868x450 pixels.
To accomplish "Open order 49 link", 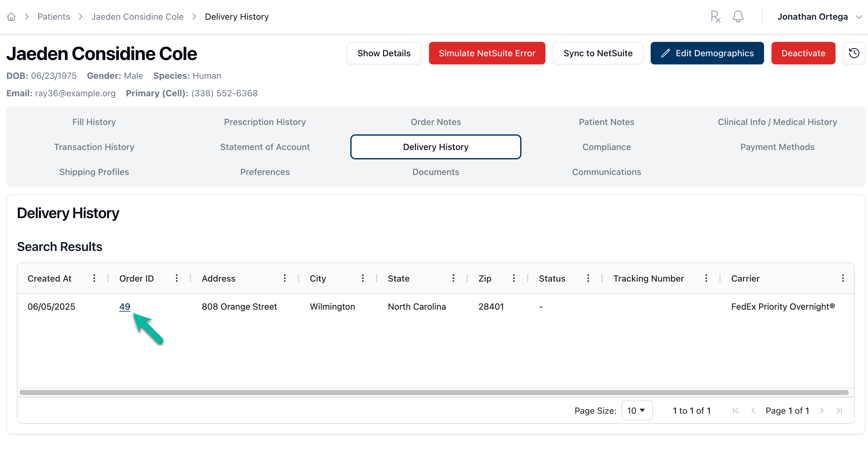I will click(124, 307).
